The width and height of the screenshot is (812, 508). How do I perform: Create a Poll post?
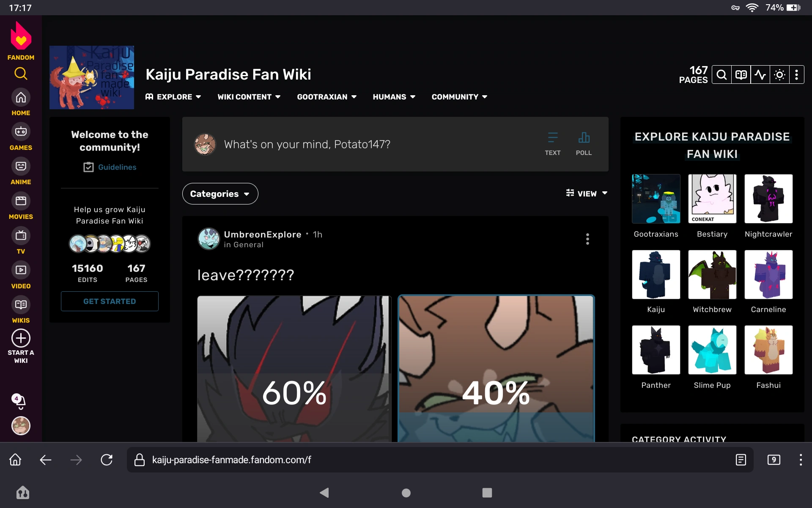point(584,144)
